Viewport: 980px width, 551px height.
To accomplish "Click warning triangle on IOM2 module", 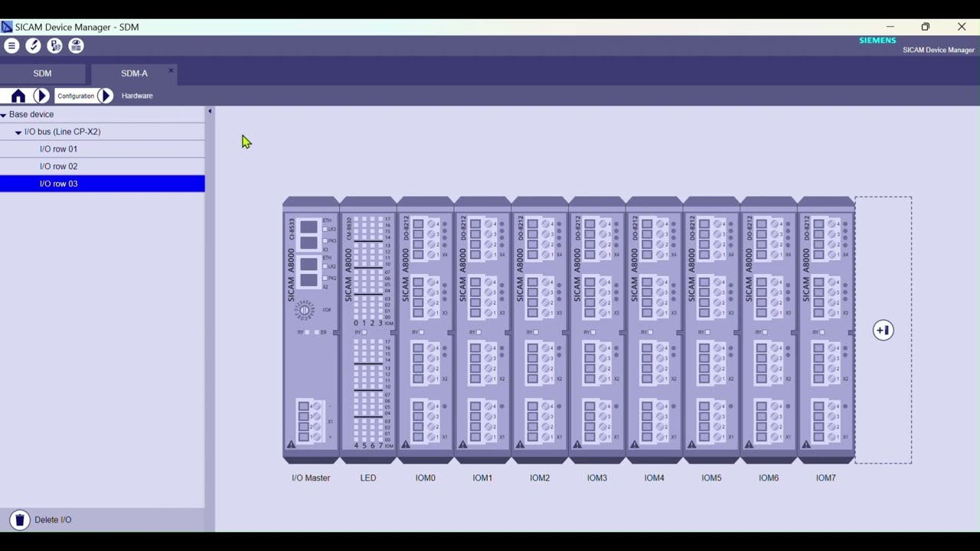I will pos(520,445).
